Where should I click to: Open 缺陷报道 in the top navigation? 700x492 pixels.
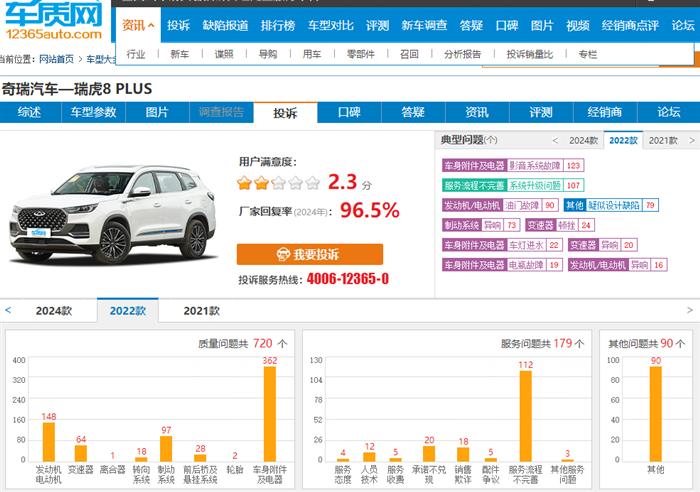pyautogui.click(x=225, y=25)
